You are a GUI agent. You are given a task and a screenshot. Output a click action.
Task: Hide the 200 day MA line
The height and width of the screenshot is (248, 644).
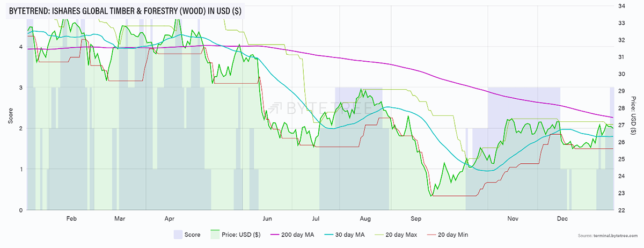pos(291,235)
